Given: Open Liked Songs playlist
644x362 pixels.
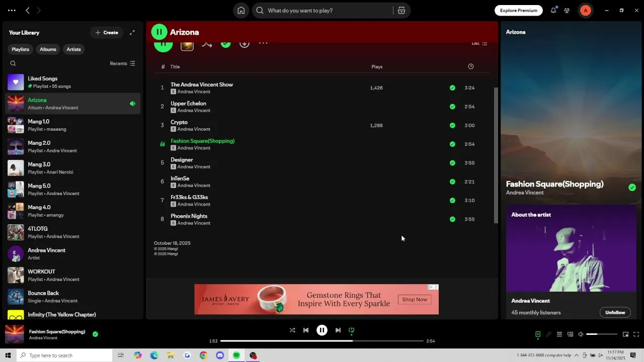Looking at the screenshot, I should click(x=73, y=82).
